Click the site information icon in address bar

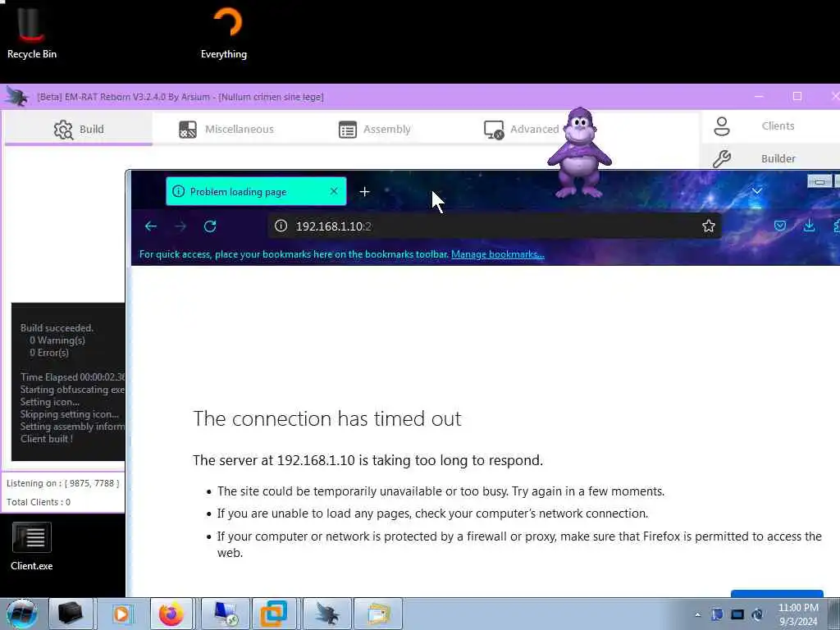(281, 226)
